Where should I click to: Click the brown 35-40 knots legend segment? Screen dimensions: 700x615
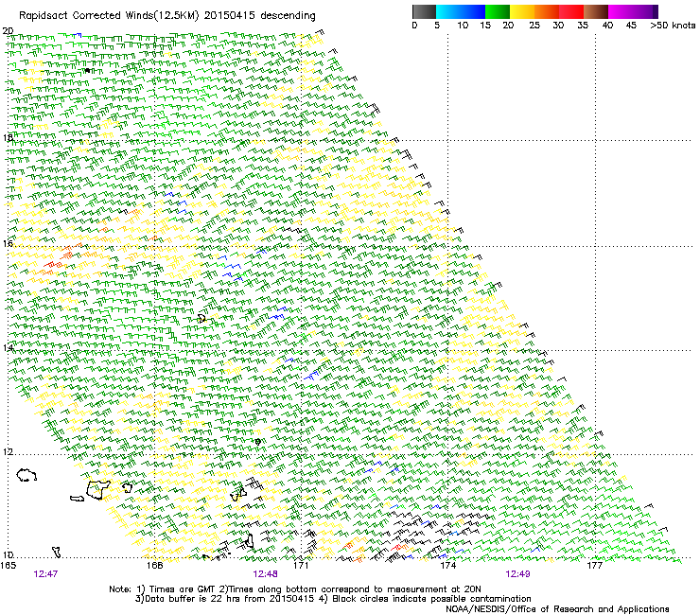tap(596, 11)
